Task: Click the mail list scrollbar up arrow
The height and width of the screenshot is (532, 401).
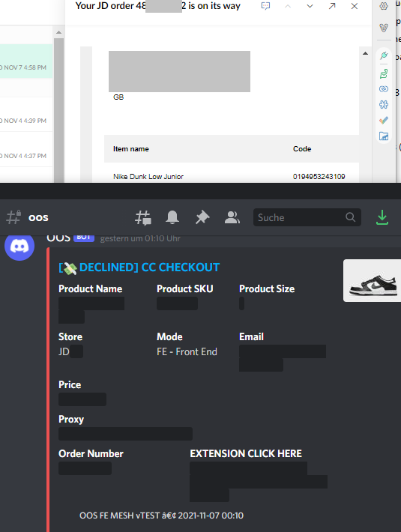Action: (x=58, y=32)
